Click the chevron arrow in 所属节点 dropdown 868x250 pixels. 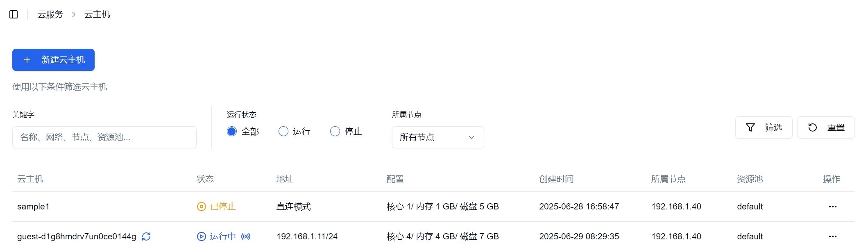tap(471, 137)
